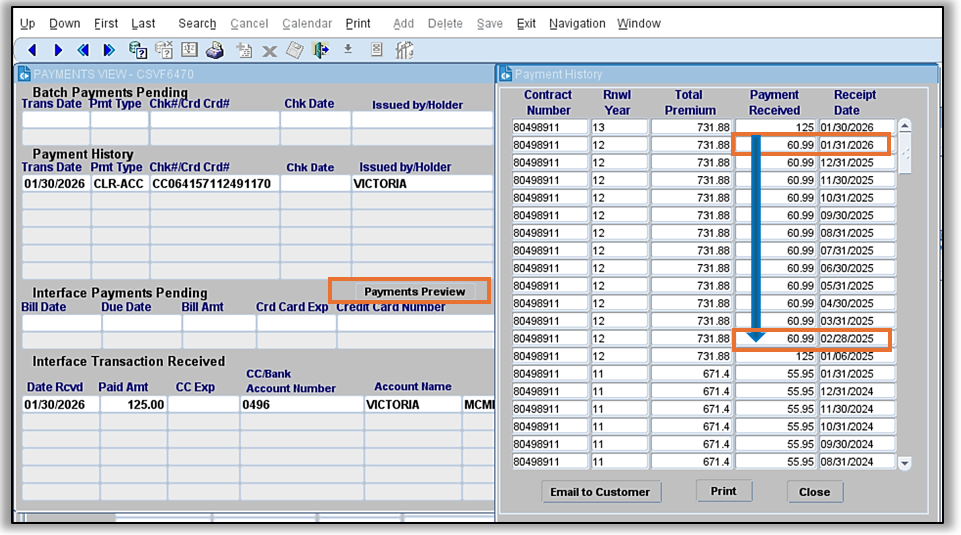Jump to first record with double-left arrow
961x535 pixels.
point(83,50)
